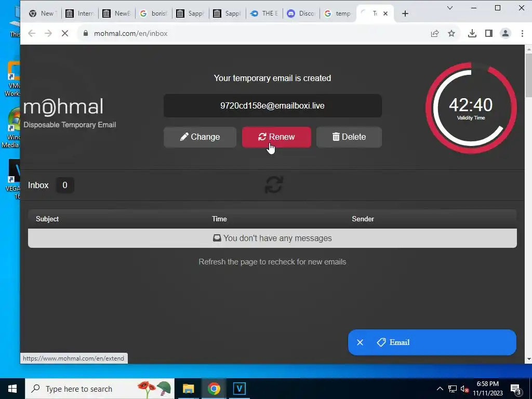Click the Sender column header
The height and width of the screenshot is (399, 532).
[363, 219]
